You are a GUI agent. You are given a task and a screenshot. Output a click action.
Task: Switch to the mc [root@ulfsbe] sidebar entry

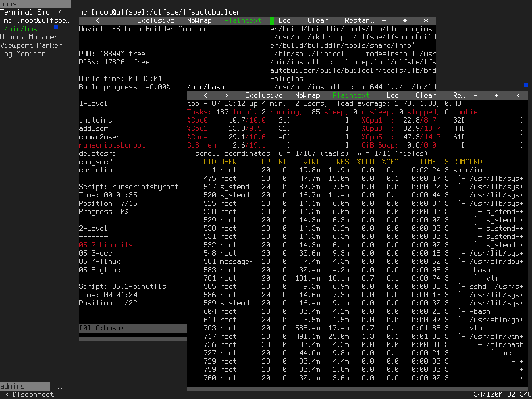36,20
